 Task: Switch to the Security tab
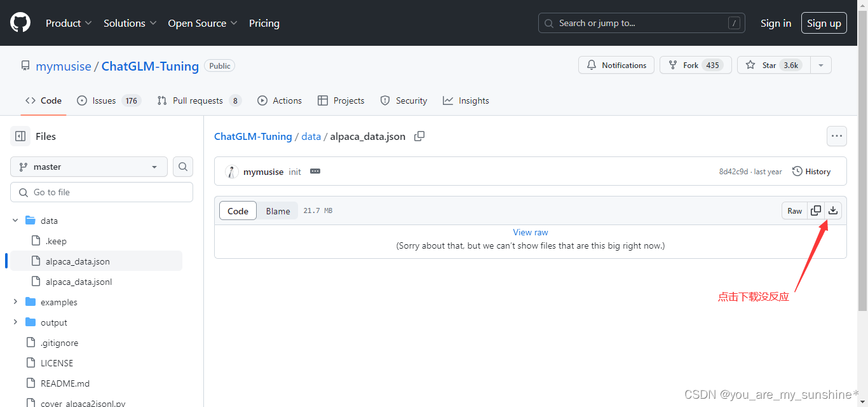[x=403, y=100]
